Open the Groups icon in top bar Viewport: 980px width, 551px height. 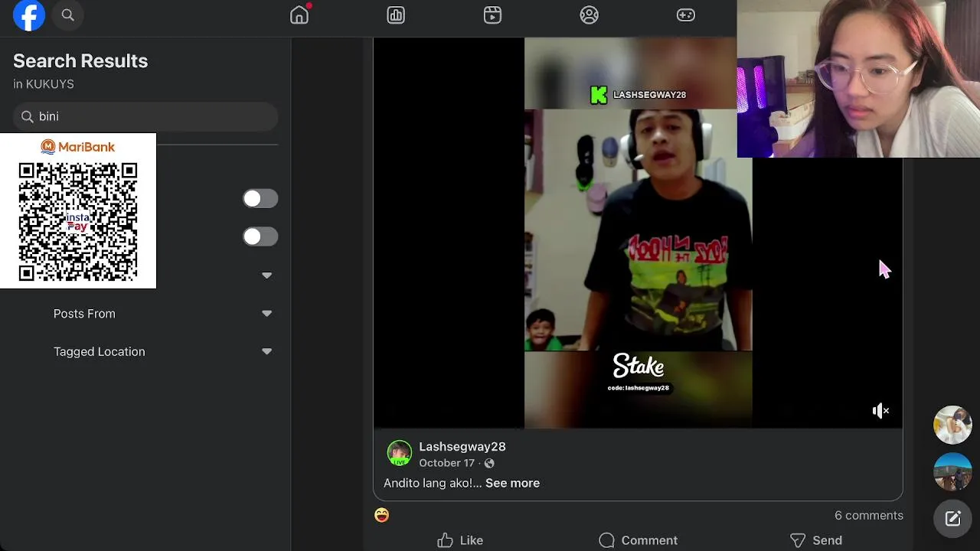point(589,15)
